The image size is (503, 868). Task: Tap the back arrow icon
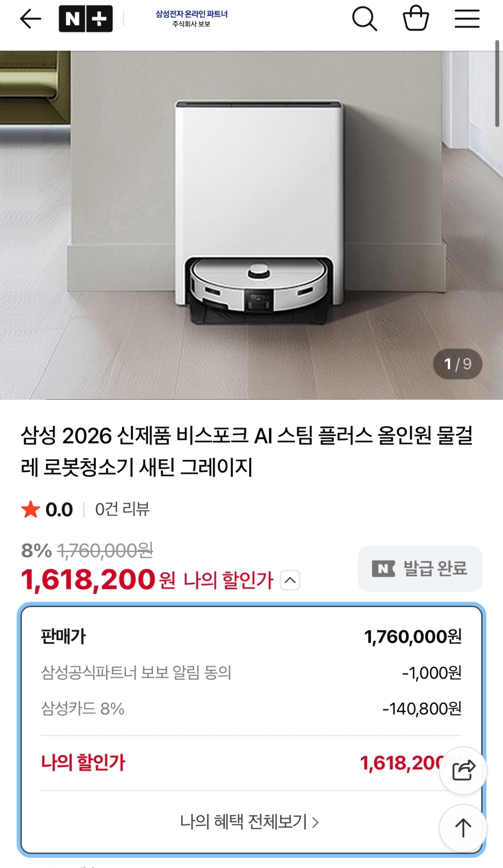coord(31,19)
